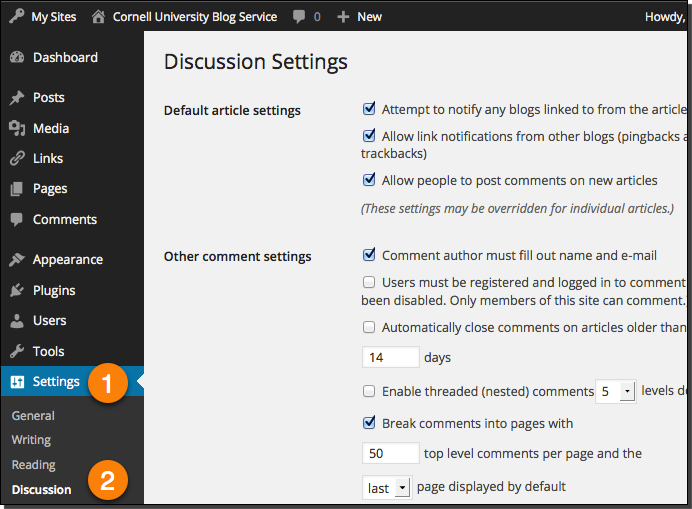Open Reading settings submenu link
The height and width of the screenshot is (509, 692).
(34, 465)
